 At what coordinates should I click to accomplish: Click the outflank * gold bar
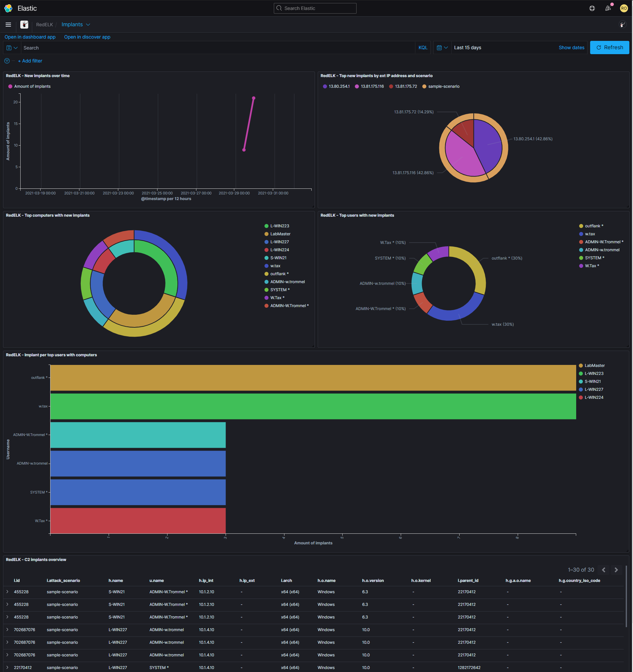313,378
